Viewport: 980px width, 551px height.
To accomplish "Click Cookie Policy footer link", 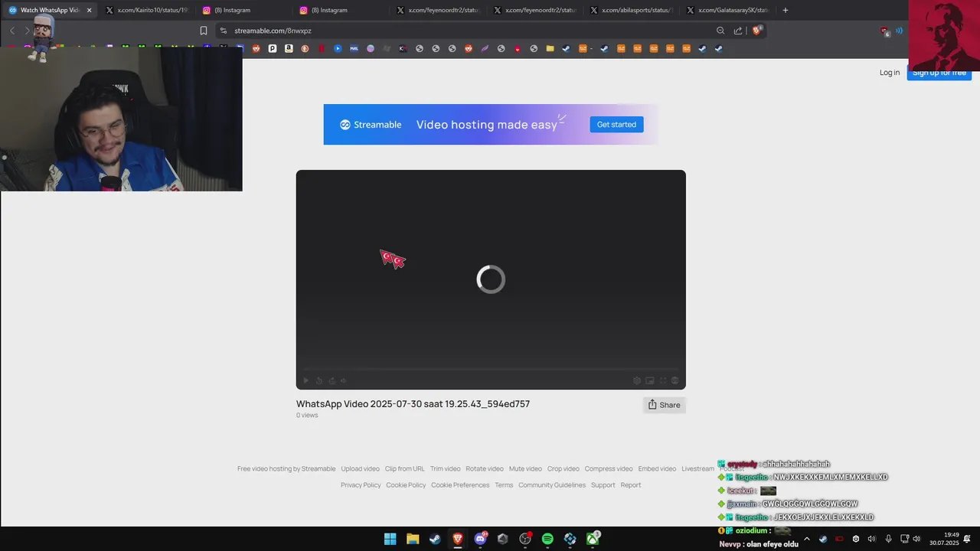I will point(406,485).
